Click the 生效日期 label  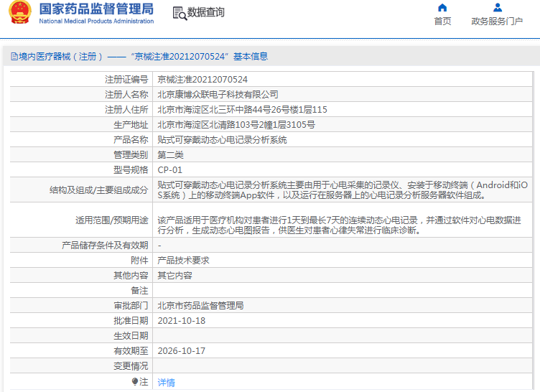pos(131,336)
